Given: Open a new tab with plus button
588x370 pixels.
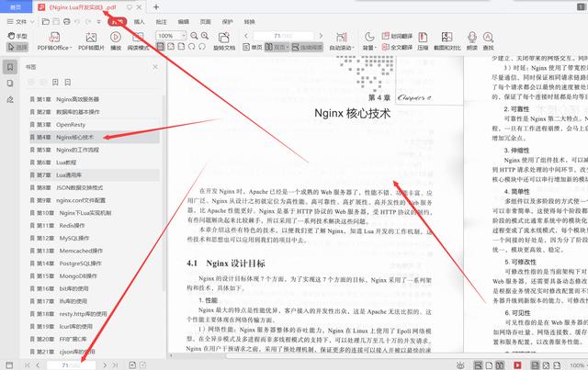Looking at the screenshot, I should pyautogui.click(x=156, y=6).
